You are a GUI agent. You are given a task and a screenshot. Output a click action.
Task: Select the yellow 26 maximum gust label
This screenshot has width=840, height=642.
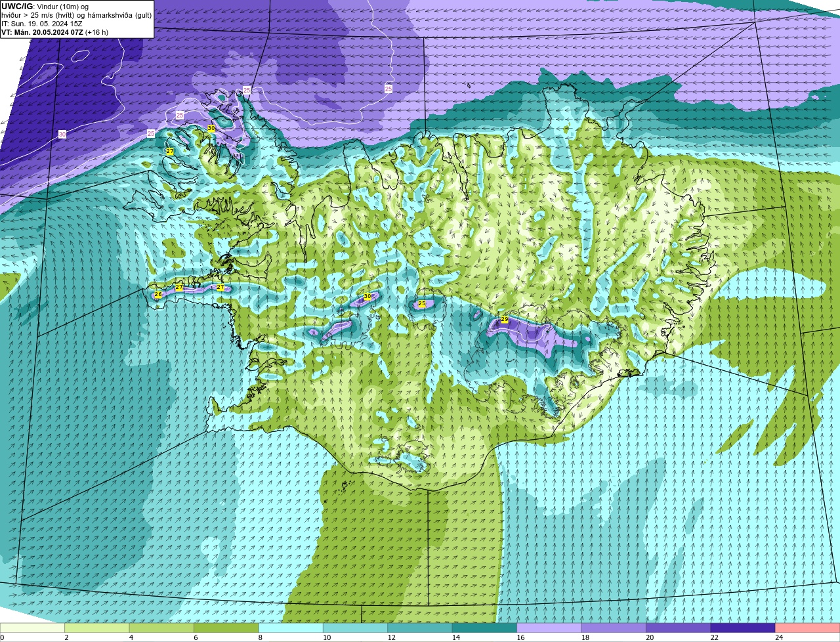[158, 295]
